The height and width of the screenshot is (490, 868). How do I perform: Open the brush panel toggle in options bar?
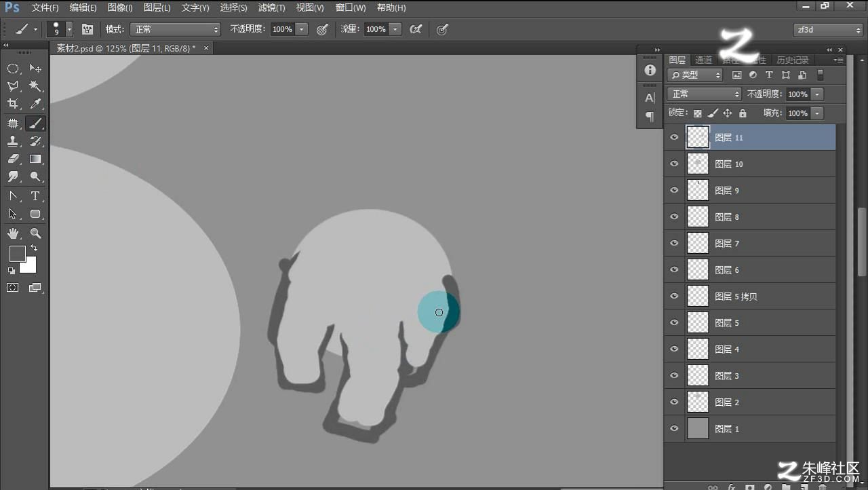coord(87,29)
